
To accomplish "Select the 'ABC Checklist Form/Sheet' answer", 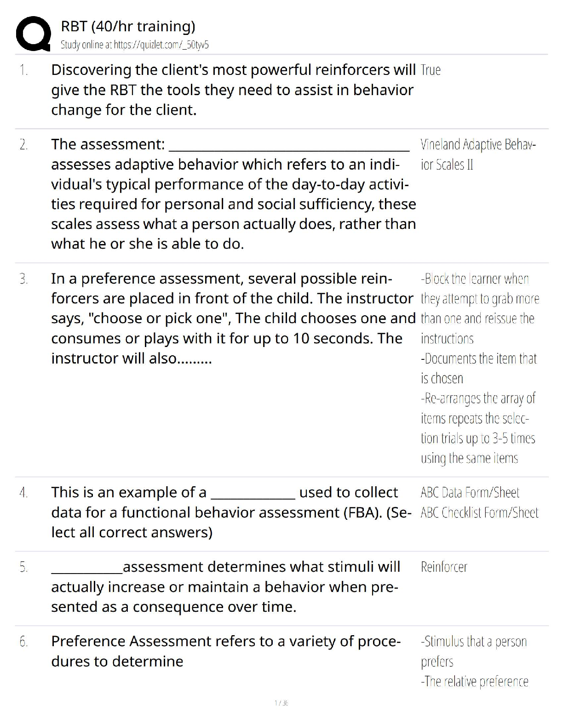I will coord(479,513).
